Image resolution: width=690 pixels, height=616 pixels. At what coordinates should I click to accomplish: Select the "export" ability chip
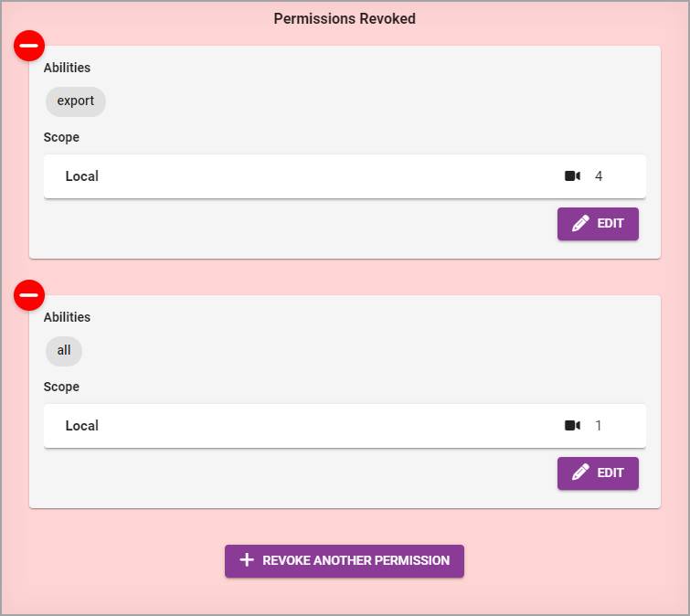[x=76, y=101]
